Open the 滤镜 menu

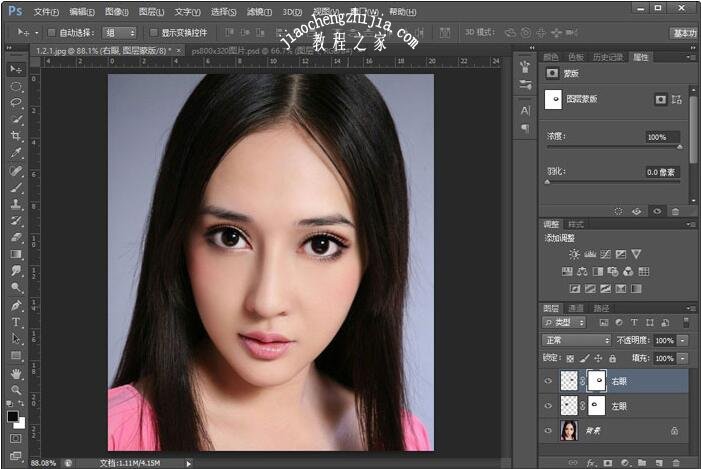pyautogui.click(x=258, y=12)
